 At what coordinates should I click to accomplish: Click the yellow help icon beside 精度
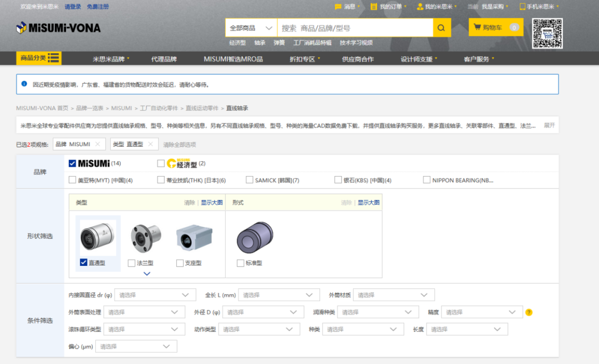(x=529, y=312)
